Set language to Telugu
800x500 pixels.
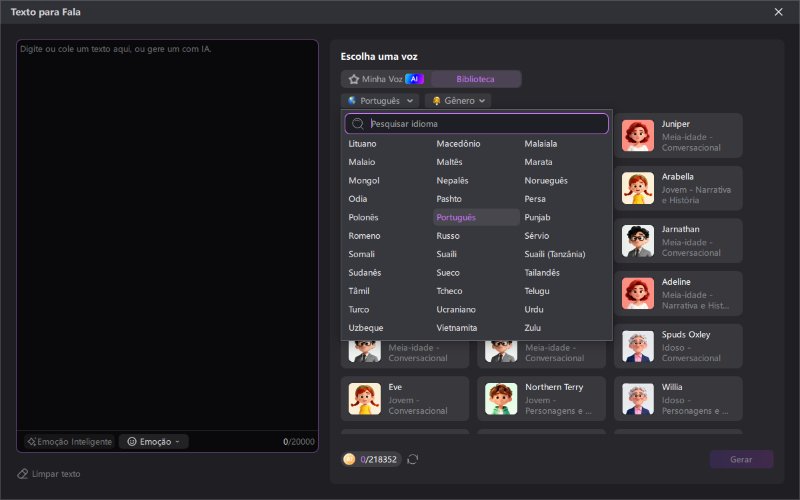537,291
